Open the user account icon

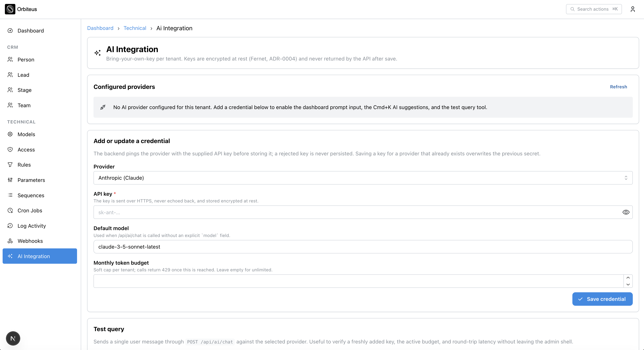pos(632,9)
